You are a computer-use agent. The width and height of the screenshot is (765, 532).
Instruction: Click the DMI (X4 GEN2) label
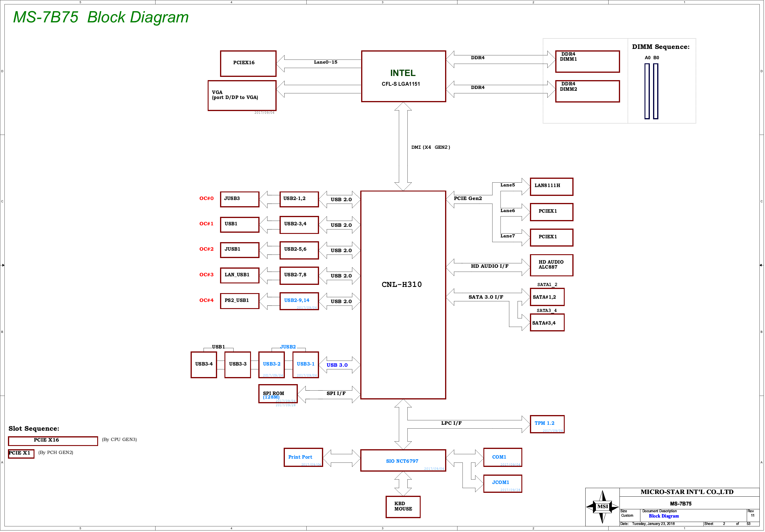coord(430,147)
